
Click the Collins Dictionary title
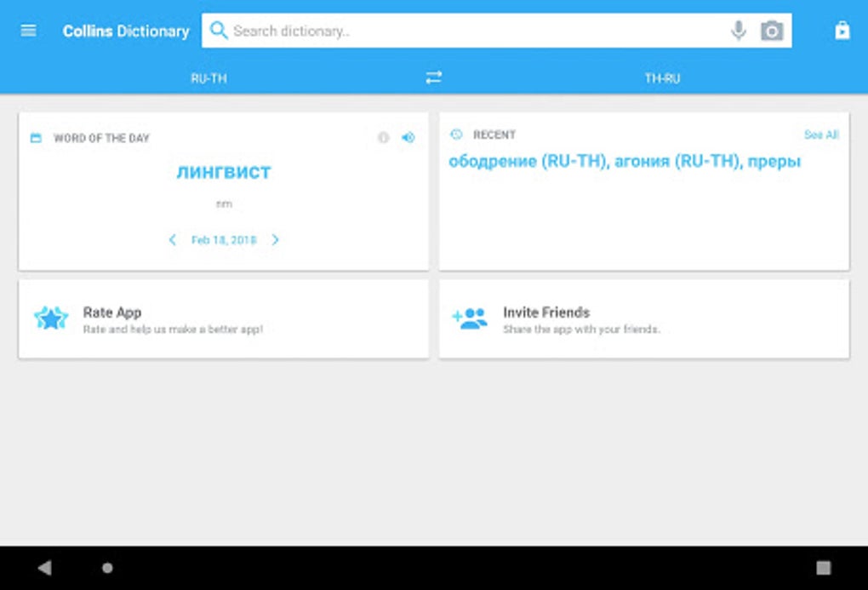(126, 31)
